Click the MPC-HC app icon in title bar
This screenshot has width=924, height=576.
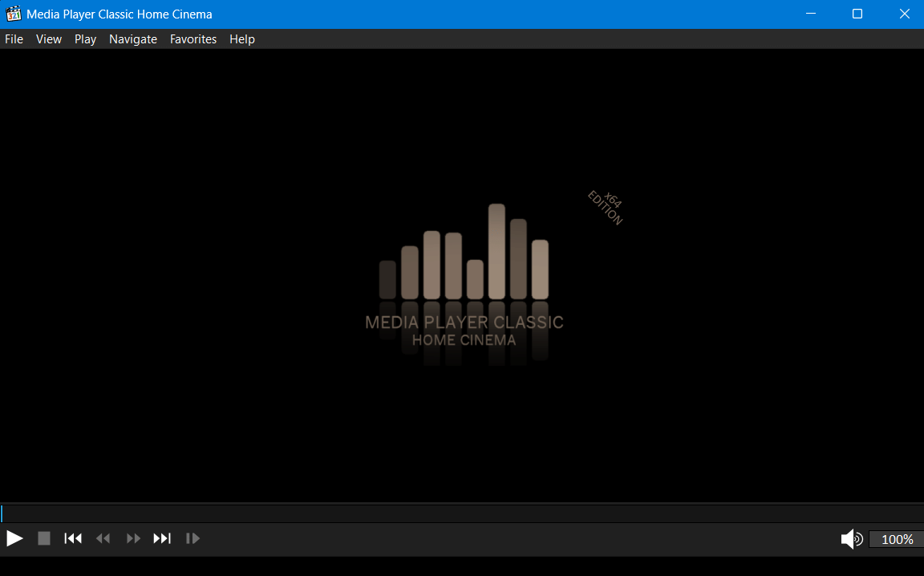point(13,14)
